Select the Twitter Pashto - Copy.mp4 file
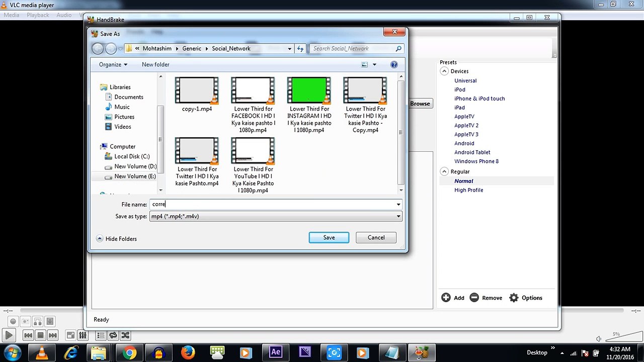Viewport: 644px width, 362px height. (365, 105)
